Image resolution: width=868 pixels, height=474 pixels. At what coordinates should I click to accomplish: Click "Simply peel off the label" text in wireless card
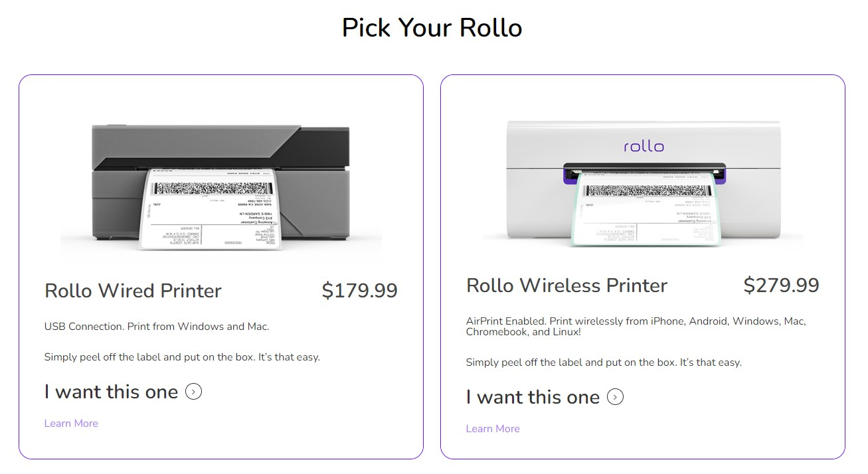pos(604,362)
